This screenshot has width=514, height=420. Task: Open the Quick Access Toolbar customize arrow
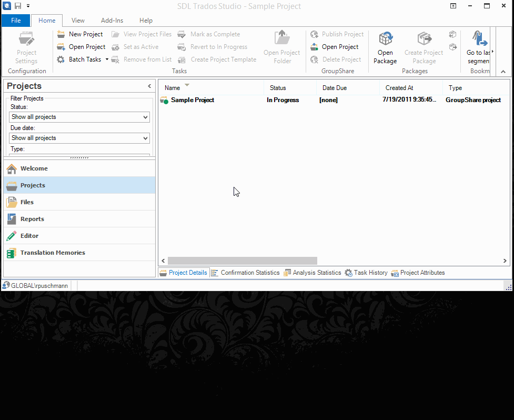(x=28, y=6)
